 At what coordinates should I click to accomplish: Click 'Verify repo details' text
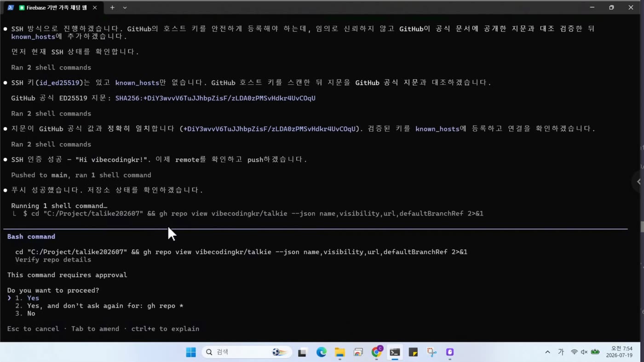tap(53, 260)
